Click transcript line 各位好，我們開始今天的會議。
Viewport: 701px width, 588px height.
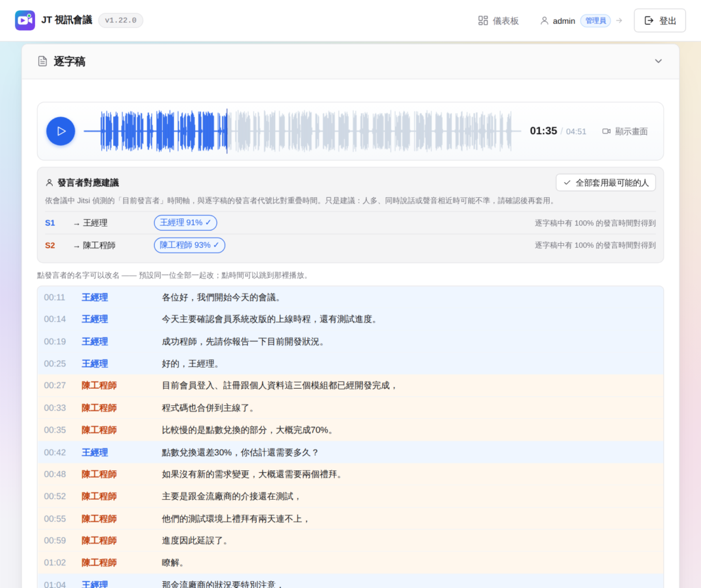pos(222,297)
